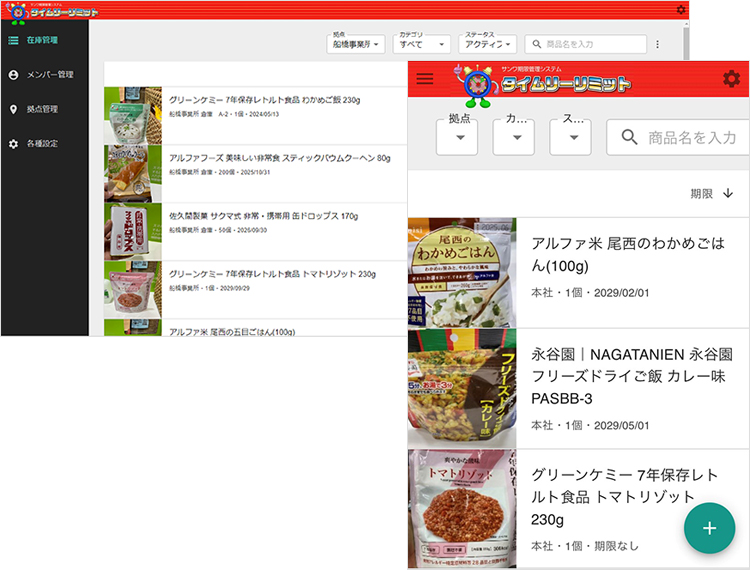Click the mascot logo in desktop header
750x570 pixels.
(x=17, y=12)
